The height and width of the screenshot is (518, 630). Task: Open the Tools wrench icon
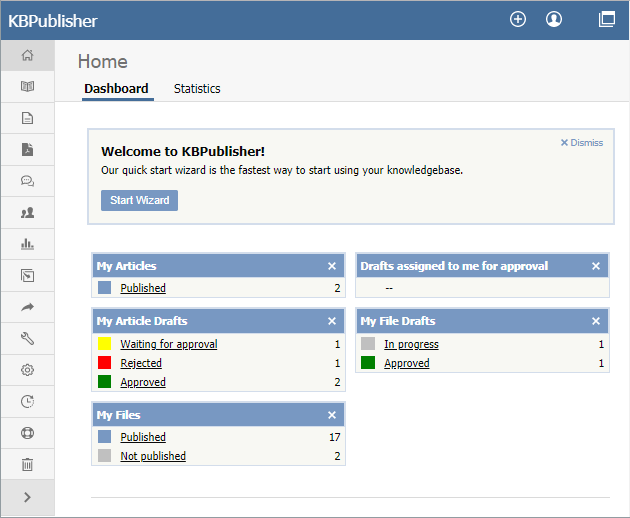pos(27,338)
